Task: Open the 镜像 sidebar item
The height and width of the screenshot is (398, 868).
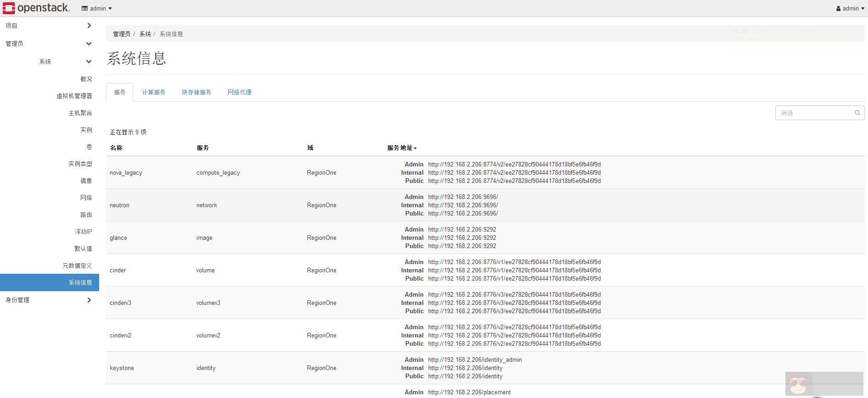Action: pyautogui.click(x=86, y=181)
